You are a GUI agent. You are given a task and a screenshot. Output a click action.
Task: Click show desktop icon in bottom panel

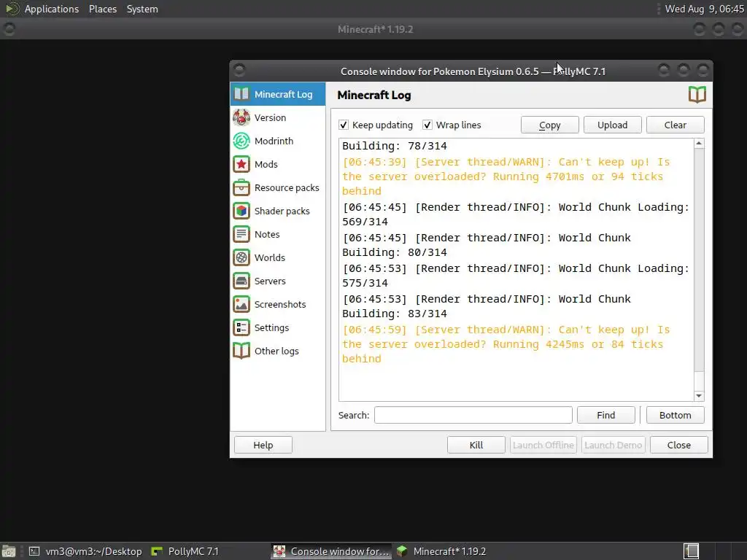9,551
